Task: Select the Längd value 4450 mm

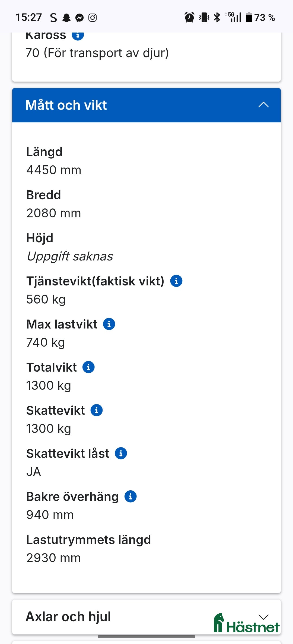Action: [53, 170]
